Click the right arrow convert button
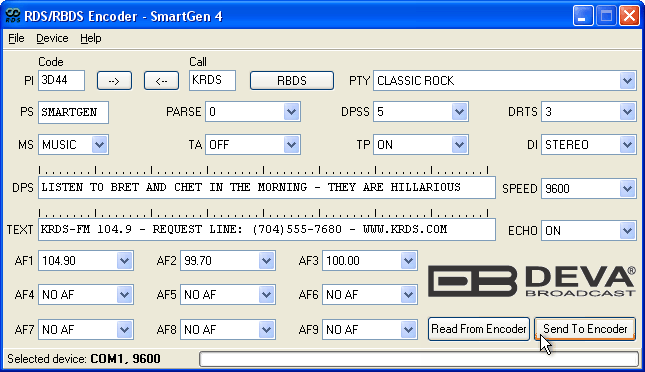Screen dimensions: 645x372 click(x=114, y=81)
